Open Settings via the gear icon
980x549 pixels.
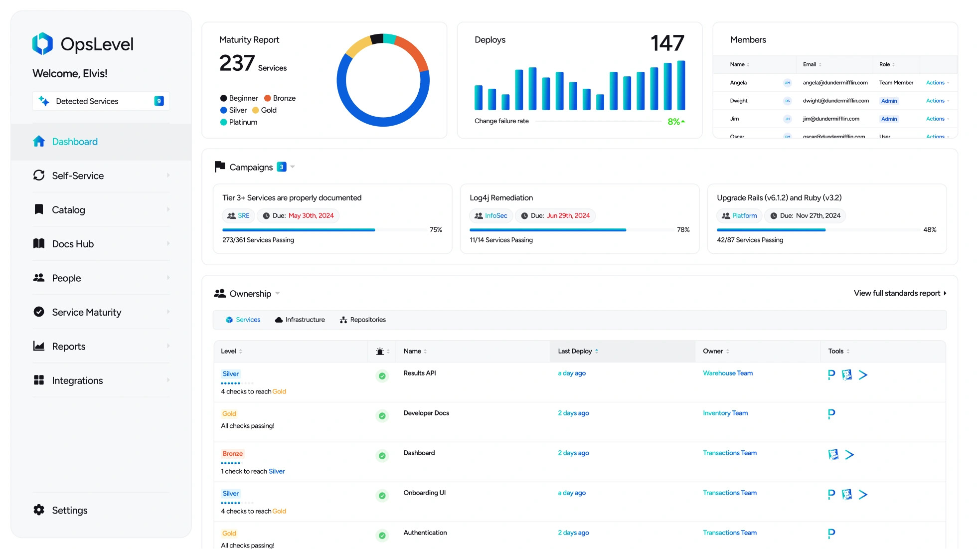[38, 510]
